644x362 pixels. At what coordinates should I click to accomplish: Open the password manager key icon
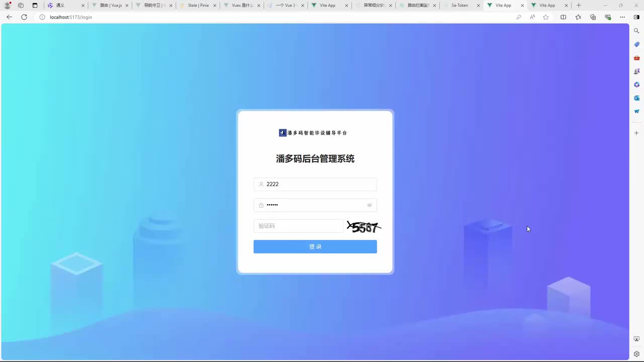[519, 17]
